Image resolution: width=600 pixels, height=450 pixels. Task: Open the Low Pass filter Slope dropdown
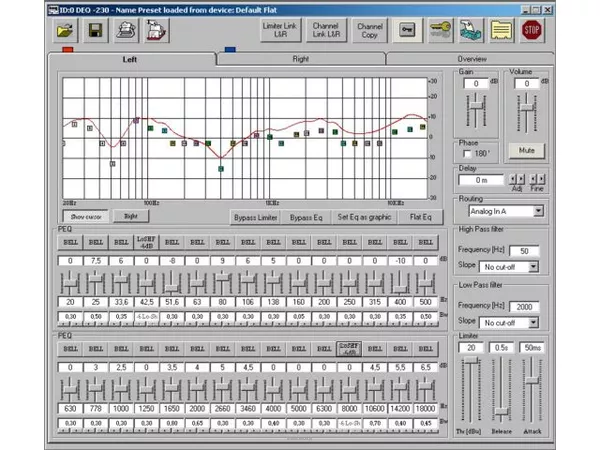pos(533,323)
